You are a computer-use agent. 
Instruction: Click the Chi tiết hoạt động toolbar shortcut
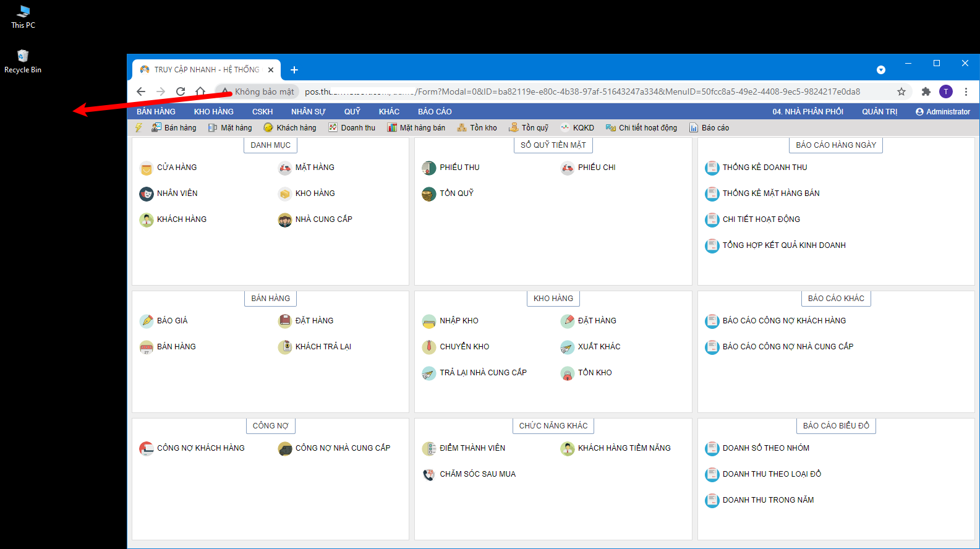click(x=641, y=128)
